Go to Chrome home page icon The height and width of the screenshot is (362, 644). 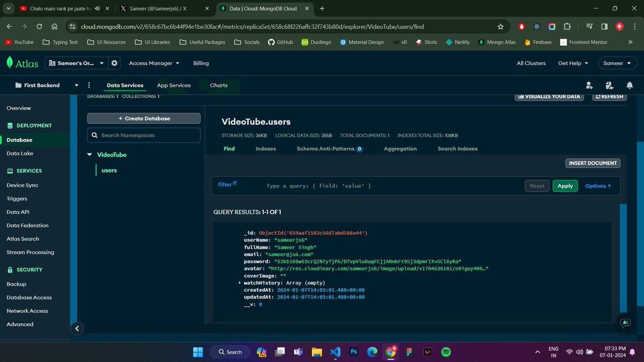55,27
